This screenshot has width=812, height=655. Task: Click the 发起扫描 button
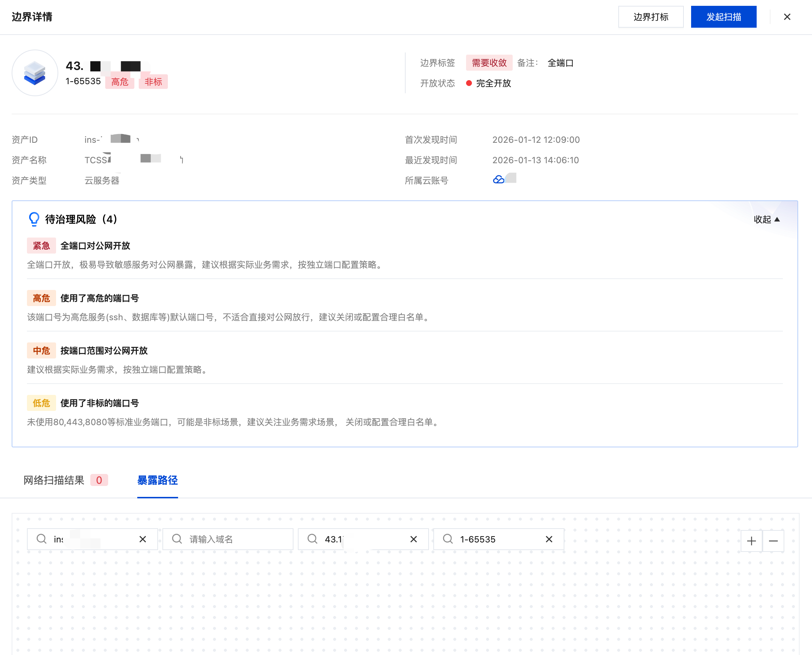(724, 17)
